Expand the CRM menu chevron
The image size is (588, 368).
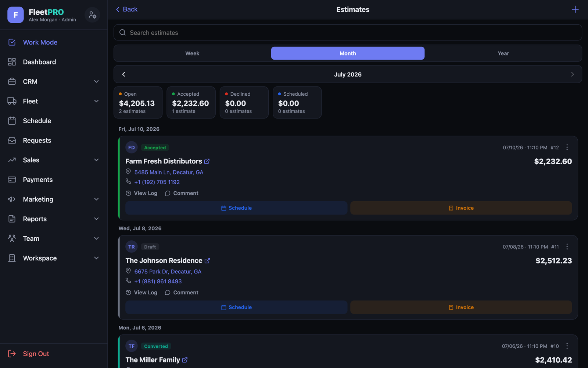tap(96, 81)
